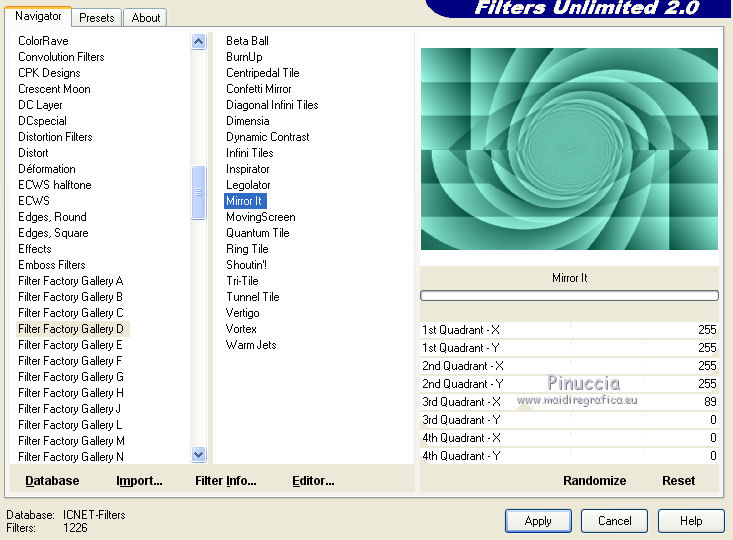Click the Randomize button

pyautogui.click(x=594, y=481)
